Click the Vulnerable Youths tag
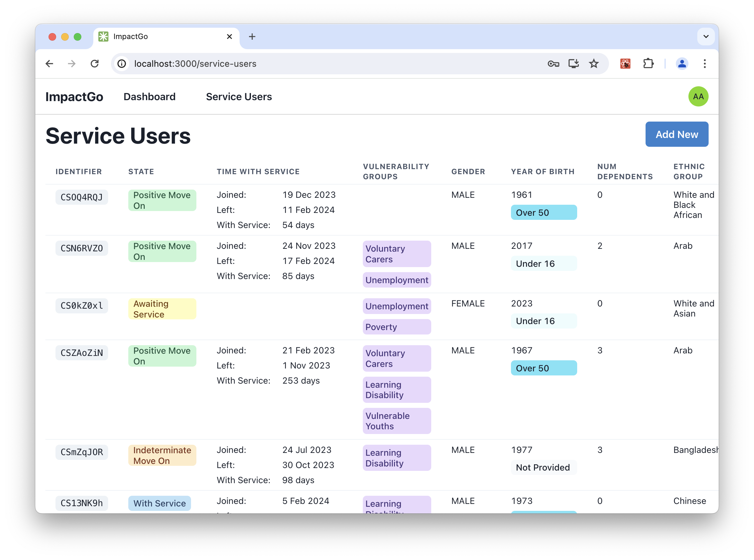Screen dimensions: 754x560 point(397,421)
